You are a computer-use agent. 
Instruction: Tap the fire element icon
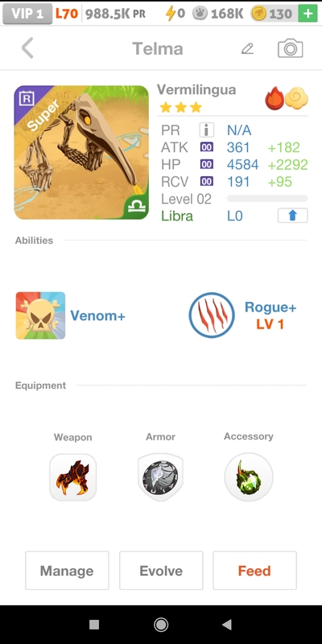tap(275, 98)
